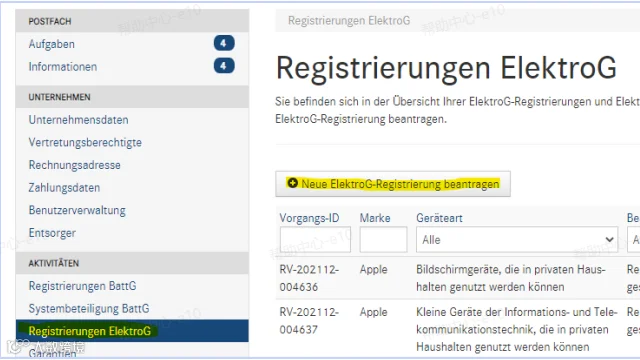The image size is (640, 360).
Task: Open Unternehmensdaten in the sidebar
Action: 78,120
